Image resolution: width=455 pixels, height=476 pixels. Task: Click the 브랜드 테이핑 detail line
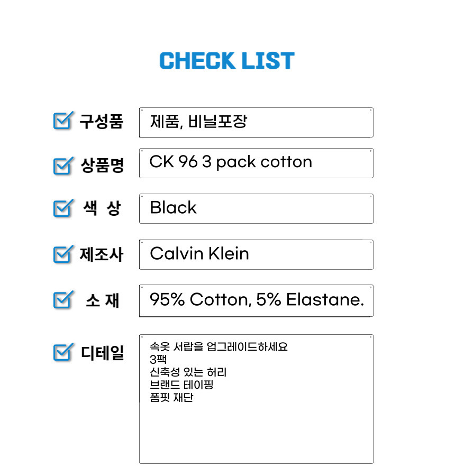pos(181,385)
